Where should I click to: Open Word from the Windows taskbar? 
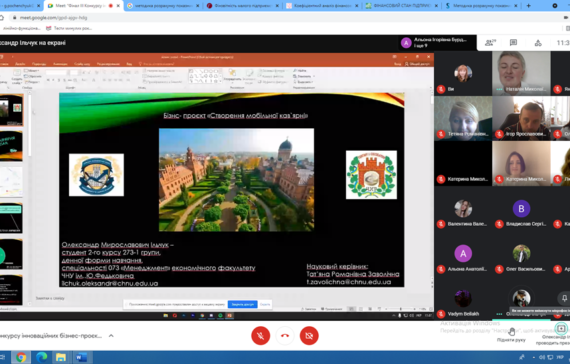coord(81,357)
